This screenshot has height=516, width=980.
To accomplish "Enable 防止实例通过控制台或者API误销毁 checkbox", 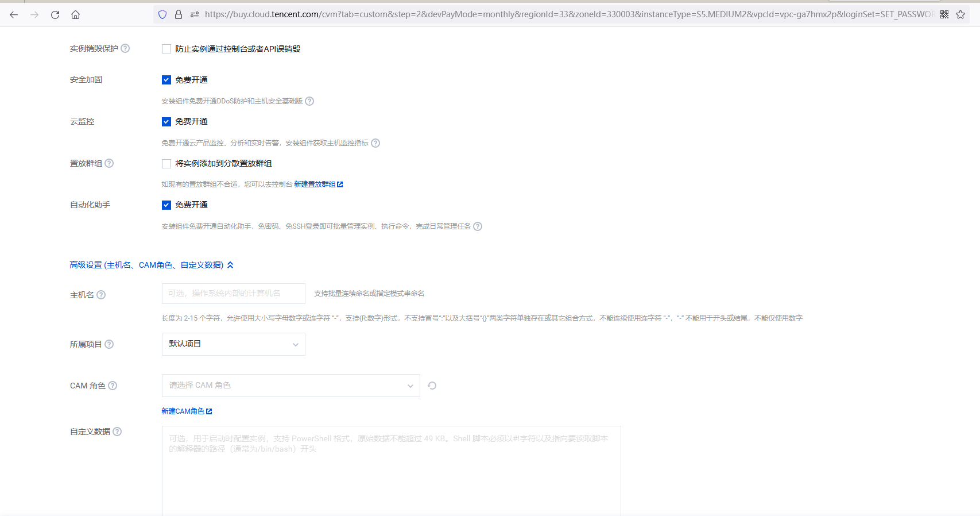I will coord(166,49).
